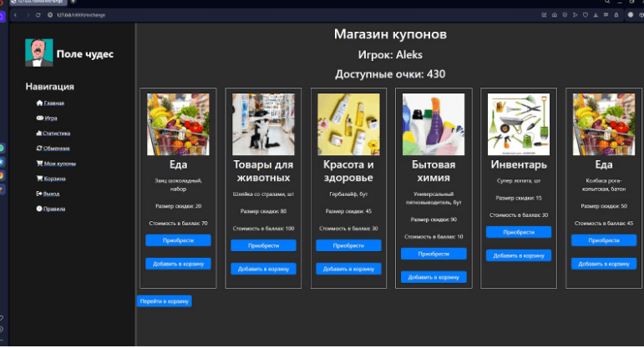The image size is (644, 348).
Task: Buy the Заяц шоколадный coupon with Приобрести
Action: pyautogui.click(x=178, y=240)
